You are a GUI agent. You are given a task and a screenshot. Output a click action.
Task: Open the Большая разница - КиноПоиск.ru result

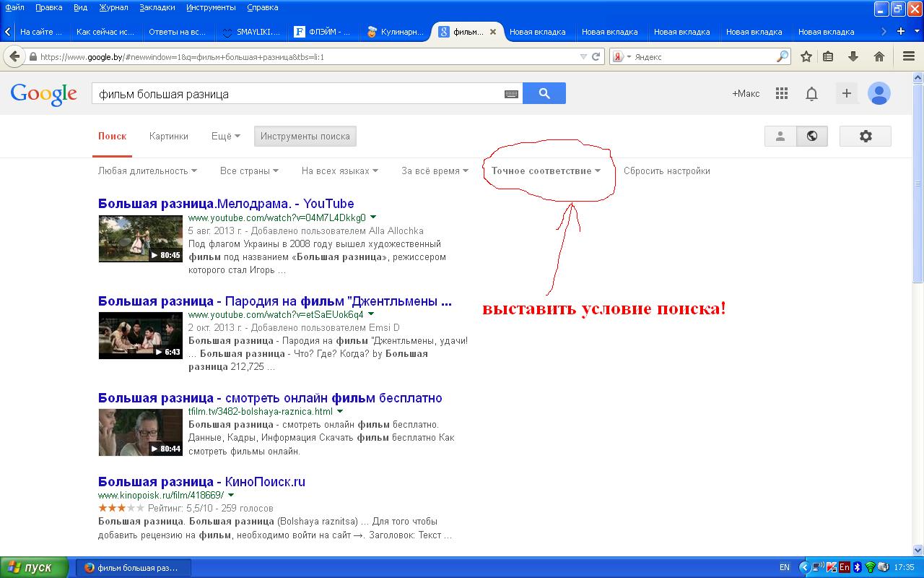pyautogui.click(x=201, y=482)
